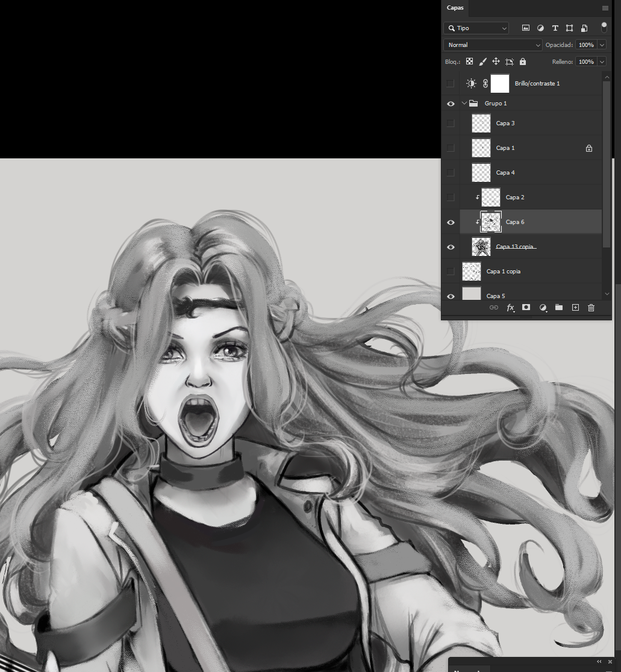The image size is (621, 672).
Task: Select the Grupo 1 group name
Action: (x=496, y=104)
